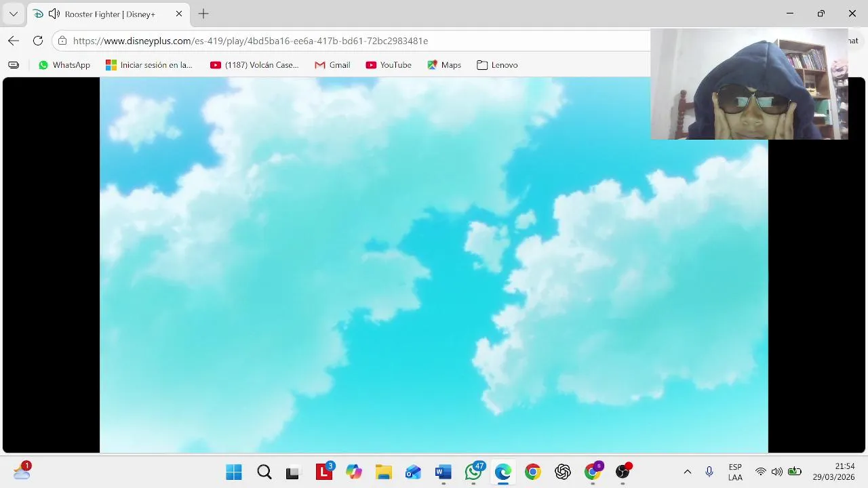Switch to OBS Studio on taskbar
The height and width of the screenshot is (488, 868).
pos(623,472)
